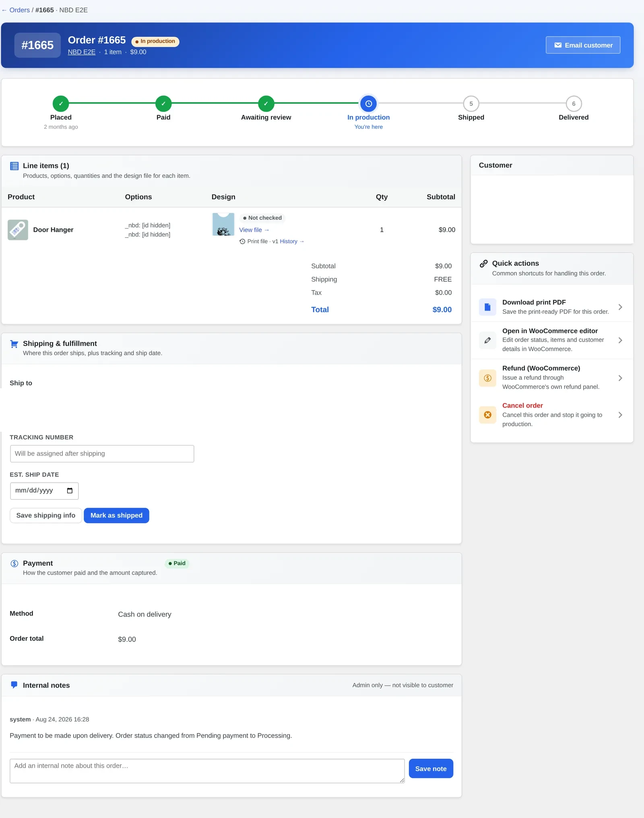Click the Quick actions link icon
Viewport: 644px width, 818px height.
point(484,264)
